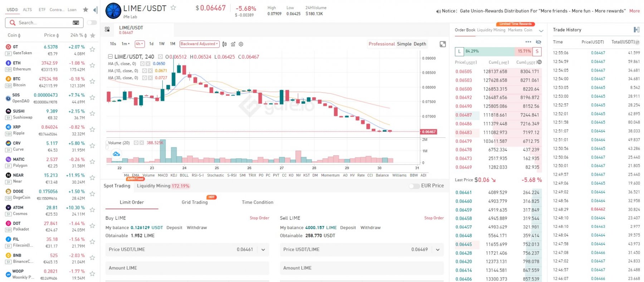Click the Trade History panel layout icon
This screenshot has height=282, width=644.
tap(636, 30)
